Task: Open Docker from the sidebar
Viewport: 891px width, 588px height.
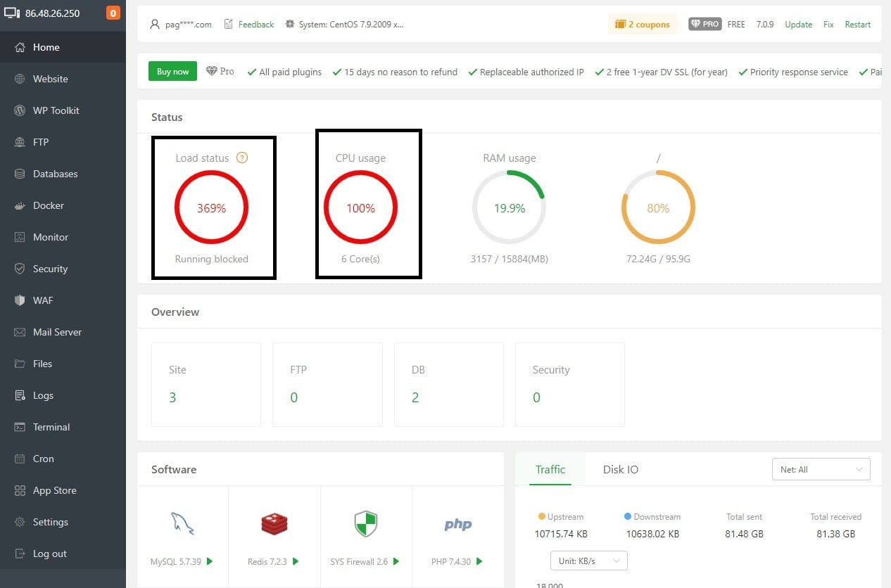Action: click(49, 205)
